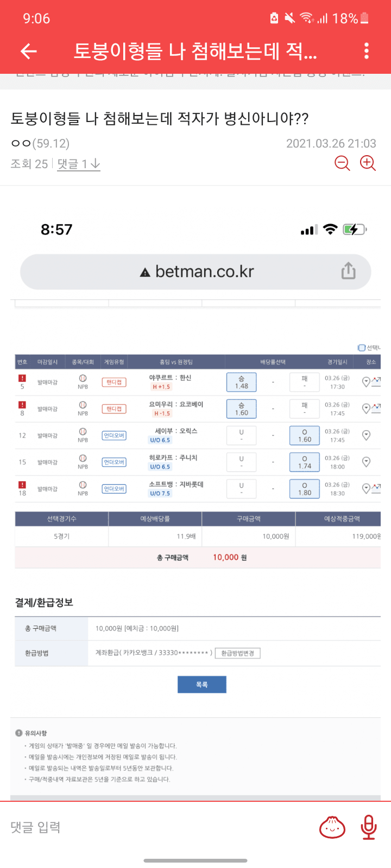Tap the back arrow in header
This screenshot has width=391, height=868.
point(28,52)
